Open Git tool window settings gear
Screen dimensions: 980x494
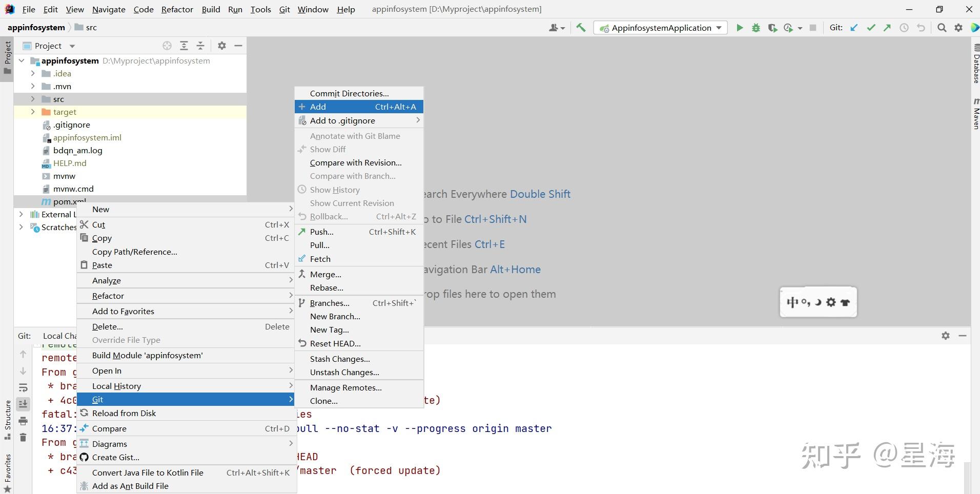pyautogui.click(x=946, y=336)
